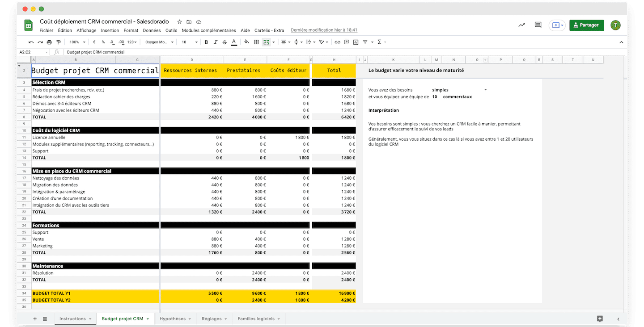Click the Partager button
This screenshot has height=327, width=644.
pos(586,25)
